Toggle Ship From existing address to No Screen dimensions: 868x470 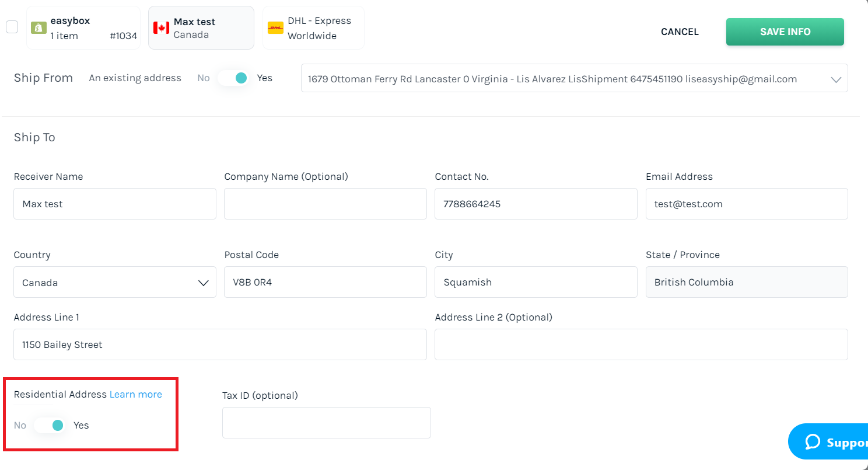click(x=233, y=78)
